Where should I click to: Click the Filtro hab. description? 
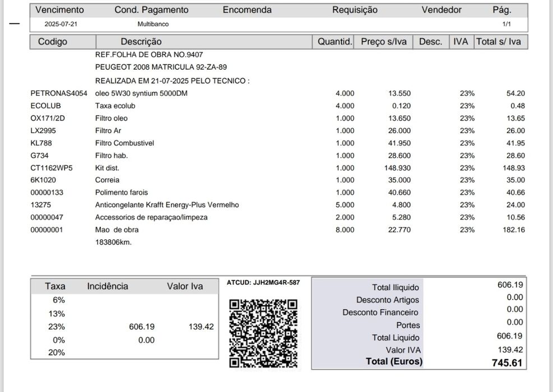pyautogui.click(x=112, y=155)
